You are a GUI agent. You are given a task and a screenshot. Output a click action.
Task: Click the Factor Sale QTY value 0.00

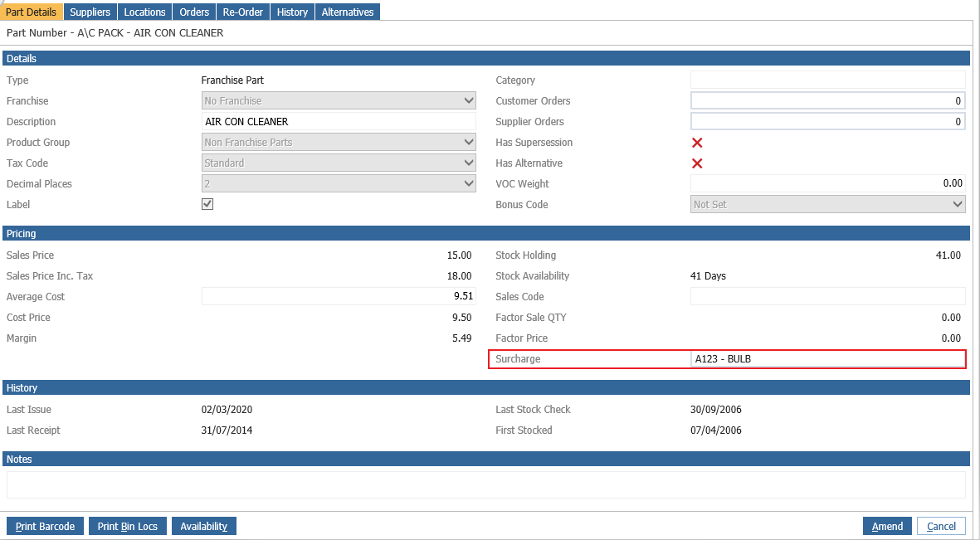tap(951, 318)
